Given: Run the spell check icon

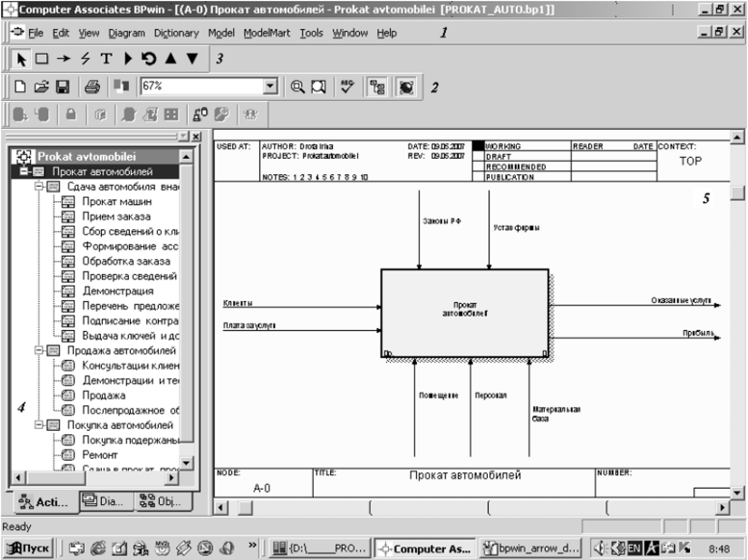Looking at the screenshot, I should point(348,87).
